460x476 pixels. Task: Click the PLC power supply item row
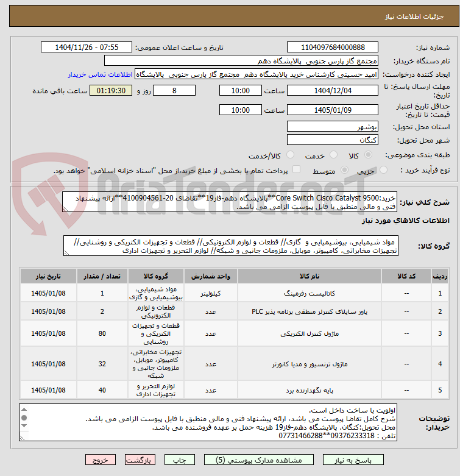234,311
